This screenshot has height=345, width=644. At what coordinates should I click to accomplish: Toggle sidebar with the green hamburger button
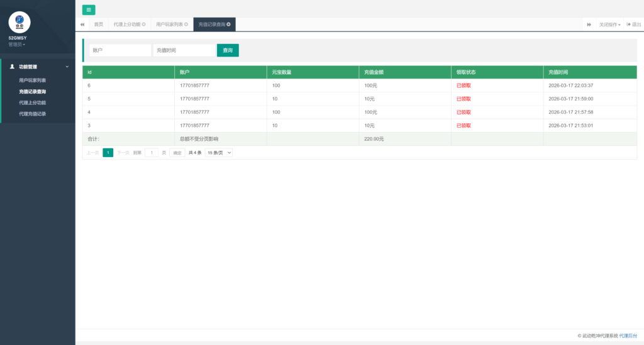[x=89, y=9]
